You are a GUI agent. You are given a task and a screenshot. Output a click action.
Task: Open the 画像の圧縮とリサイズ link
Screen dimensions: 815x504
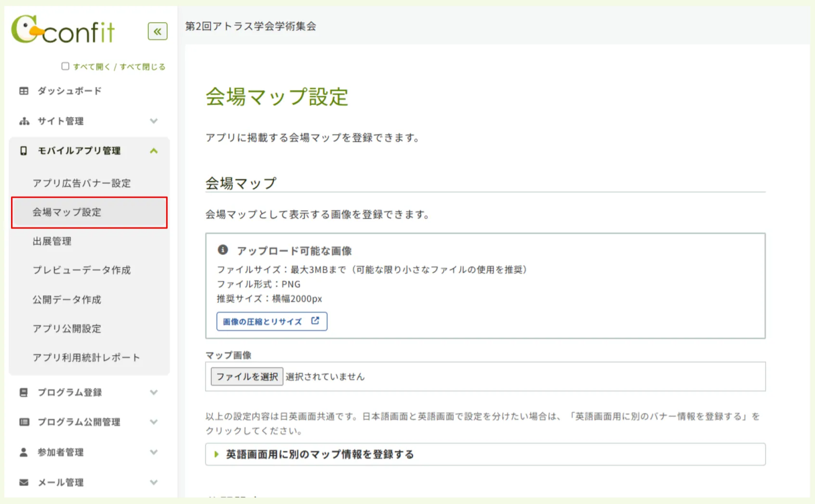263,321
